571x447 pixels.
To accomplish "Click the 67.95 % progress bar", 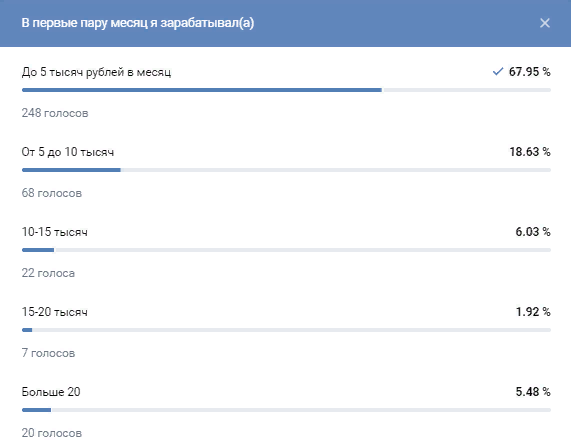I will [x=286, y=90].
